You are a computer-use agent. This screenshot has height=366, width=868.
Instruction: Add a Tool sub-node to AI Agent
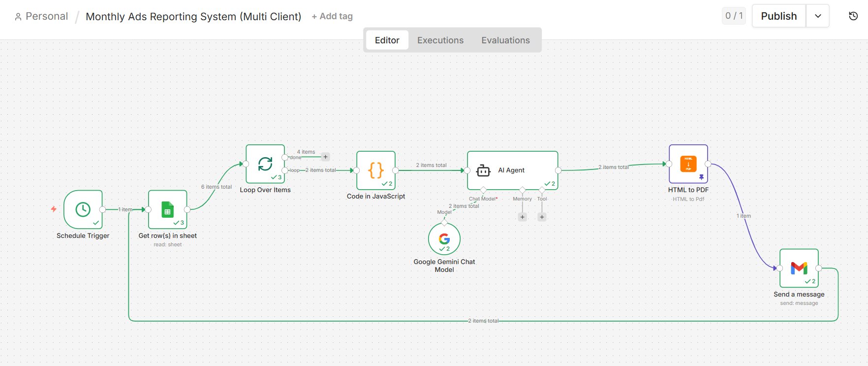(542, 217)
